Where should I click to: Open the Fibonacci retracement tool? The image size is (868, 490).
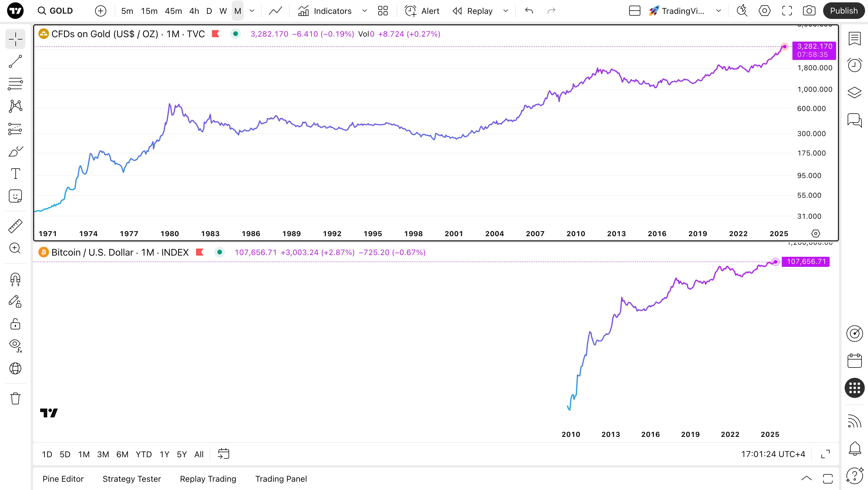(x=15, y=84)
